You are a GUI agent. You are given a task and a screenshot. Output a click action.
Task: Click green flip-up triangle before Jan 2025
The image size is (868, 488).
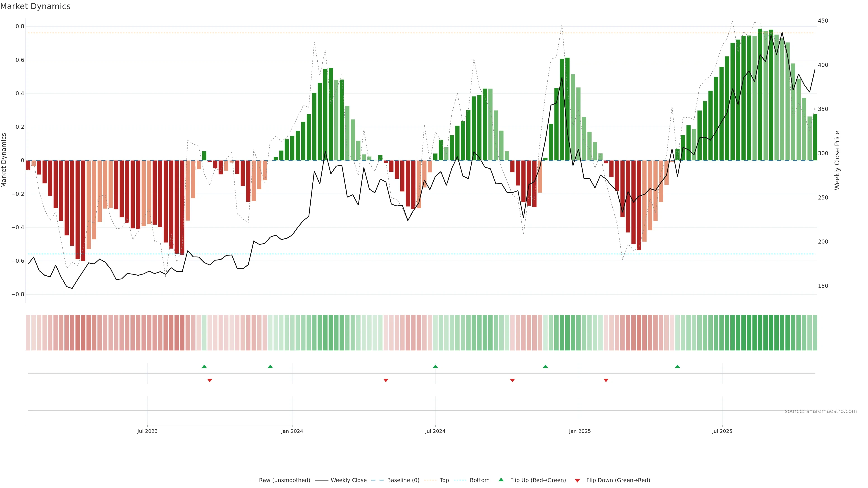click(x=545, y=366)
